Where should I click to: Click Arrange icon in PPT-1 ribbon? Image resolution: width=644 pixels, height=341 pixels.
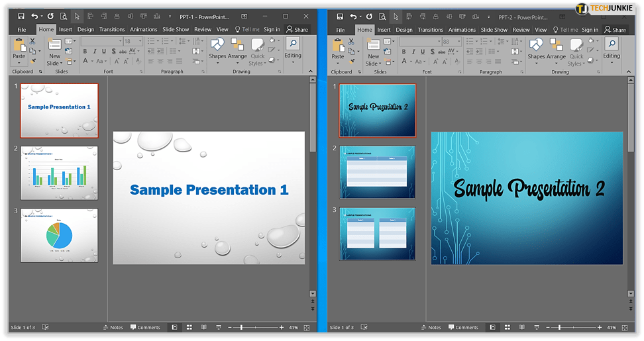click(x=237, y=48)
